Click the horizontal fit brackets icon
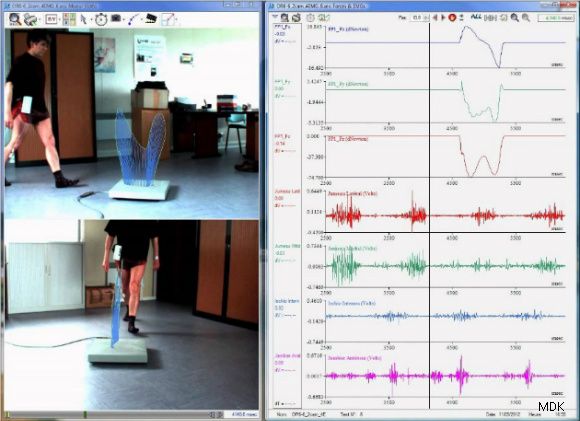 tap(490, 17)
